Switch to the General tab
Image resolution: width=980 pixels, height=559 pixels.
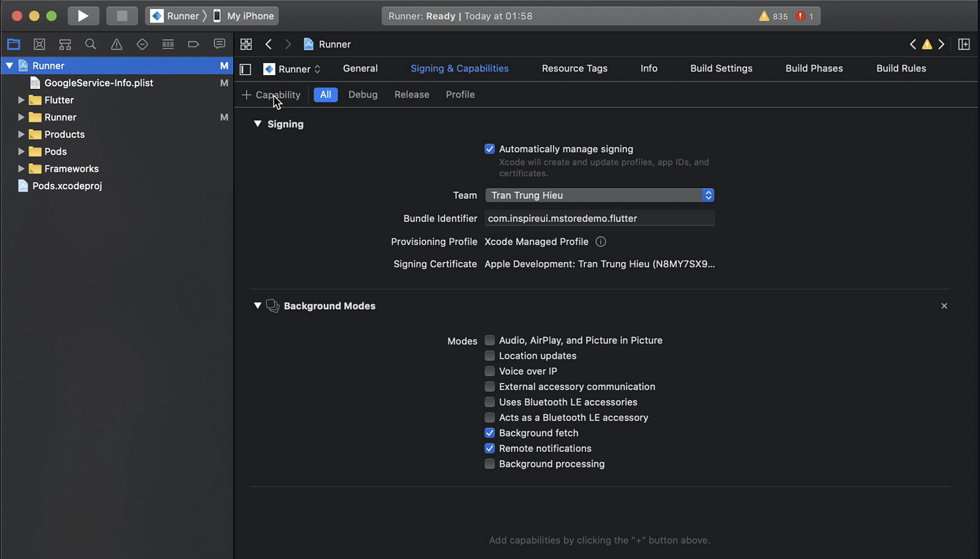coord(360,69)
